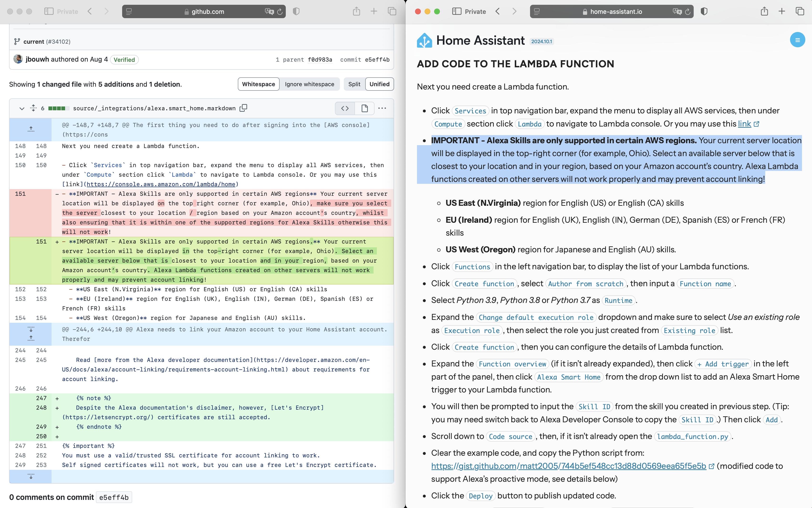Expand all lines in diff file
Viewport: 812px width, 508px height.
click(33, 108)
